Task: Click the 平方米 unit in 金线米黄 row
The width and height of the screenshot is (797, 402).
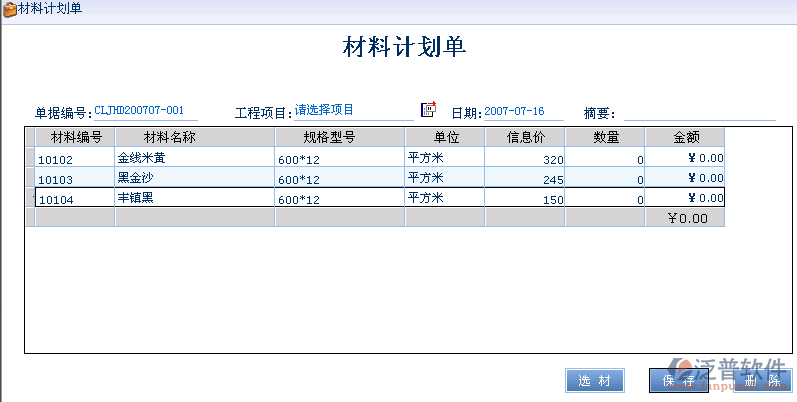Action: click(x=445, y=158)
